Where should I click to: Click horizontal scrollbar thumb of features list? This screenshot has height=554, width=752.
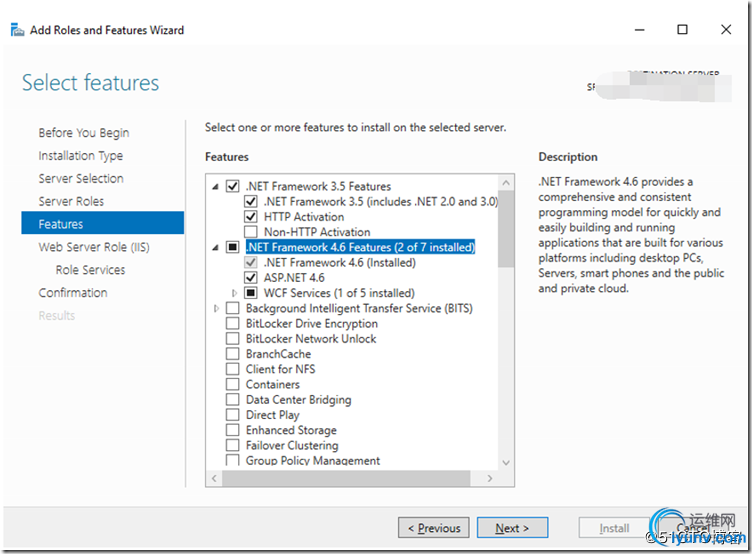(x=346, y=478)
